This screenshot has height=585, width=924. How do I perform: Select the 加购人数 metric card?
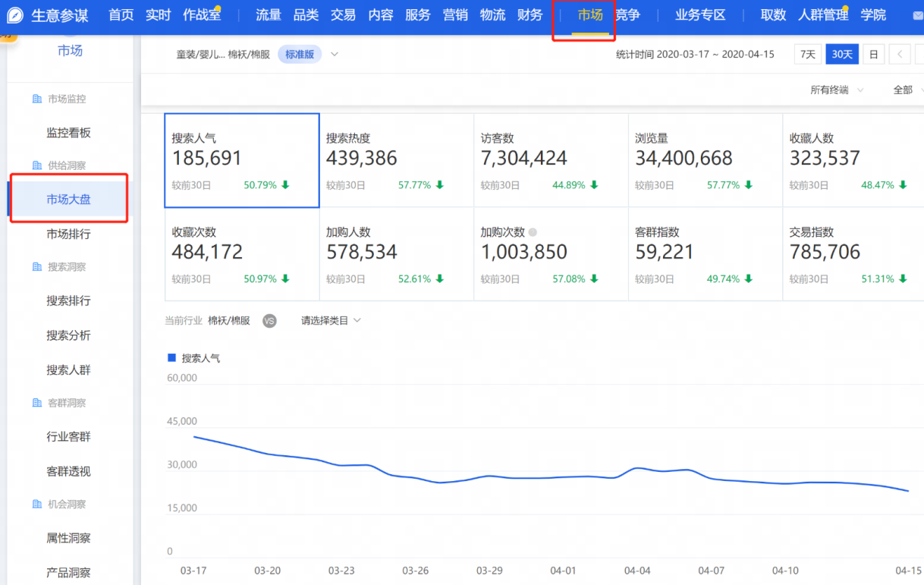point(397,254)
